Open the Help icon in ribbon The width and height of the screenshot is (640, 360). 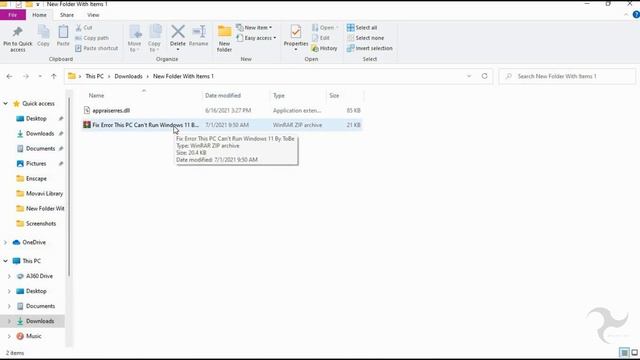click(x=636, y=15)
